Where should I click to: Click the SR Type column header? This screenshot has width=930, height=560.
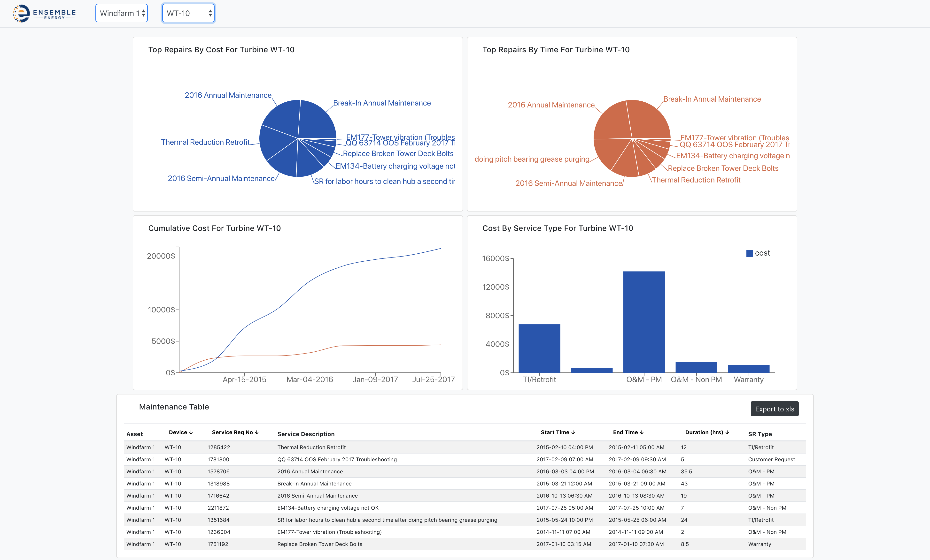tap(760, 434)
